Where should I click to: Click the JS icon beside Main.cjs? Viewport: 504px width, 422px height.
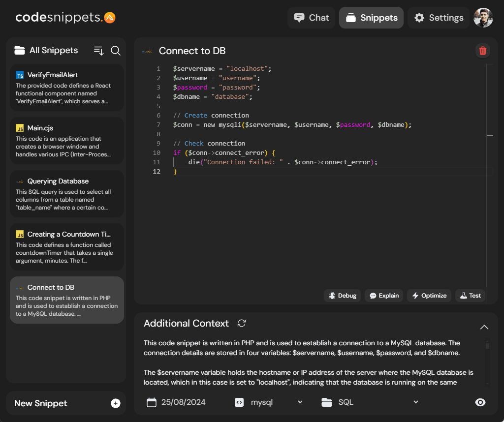(x=20, y=128)
